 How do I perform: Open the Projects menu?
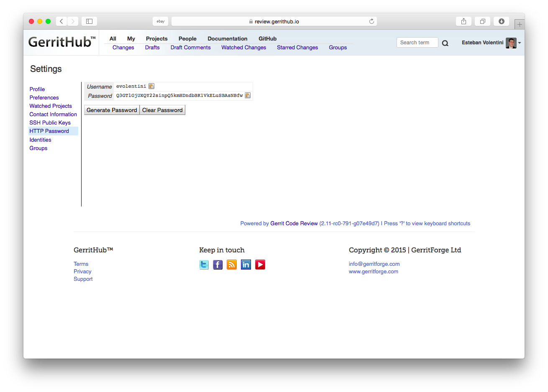(x=156, y=38)
